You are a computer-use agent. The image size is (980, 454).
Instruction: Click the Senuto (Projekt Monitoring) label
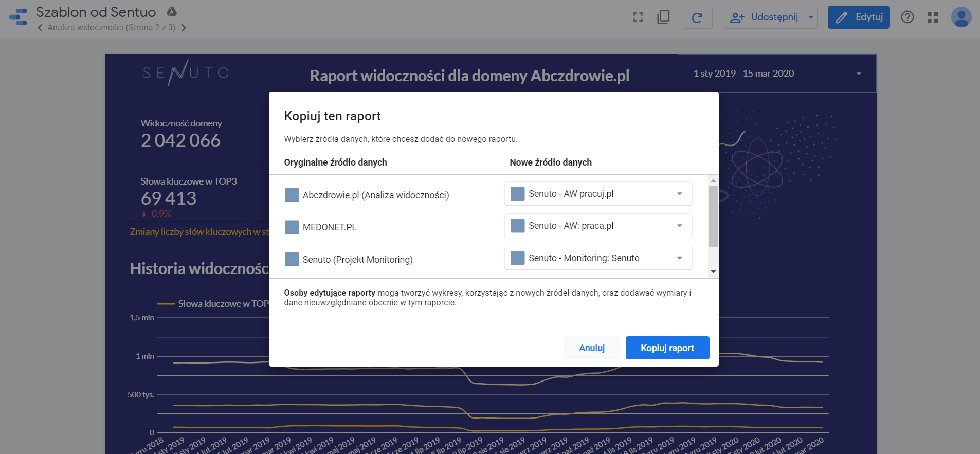[358, 260]
